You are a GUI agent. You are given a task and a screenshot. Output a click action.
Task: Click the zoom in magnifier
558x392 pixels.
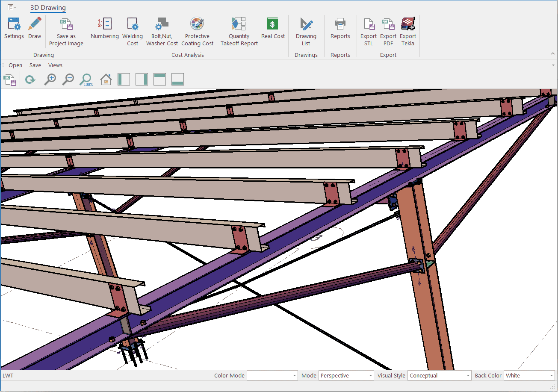point(50,80)
